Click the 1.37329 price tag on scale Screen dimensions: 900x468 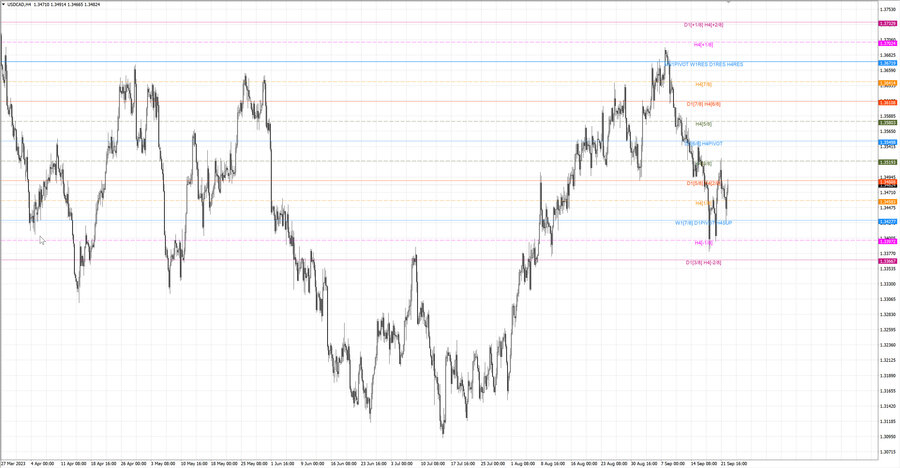887,24
